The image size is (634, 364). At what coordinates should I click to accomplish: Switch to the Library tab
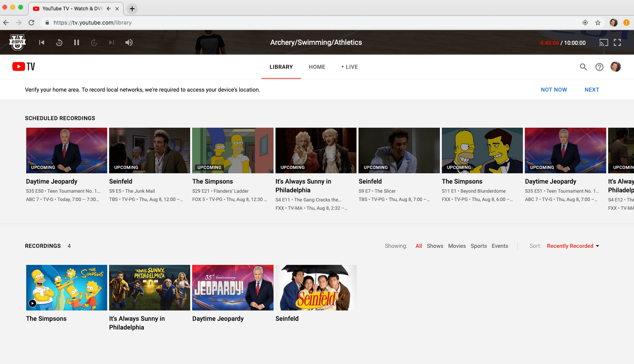point(281,67)
